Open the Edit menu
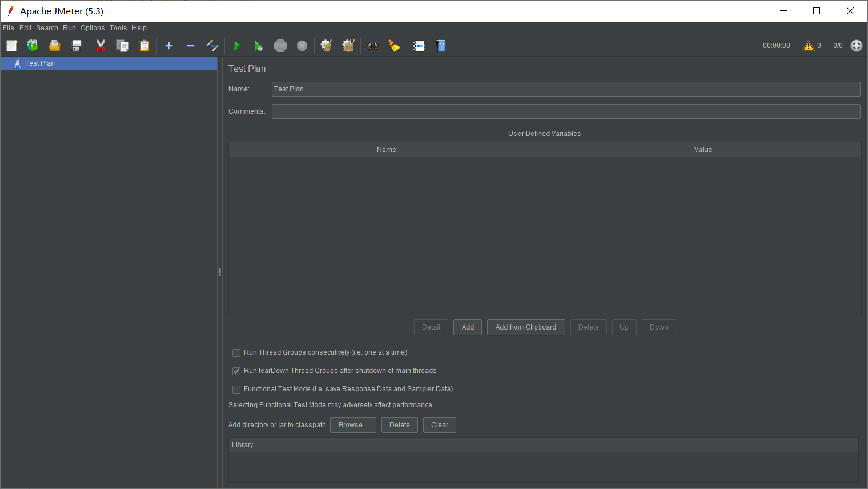This screenshot has height=489, width=868. click(26, 28)
